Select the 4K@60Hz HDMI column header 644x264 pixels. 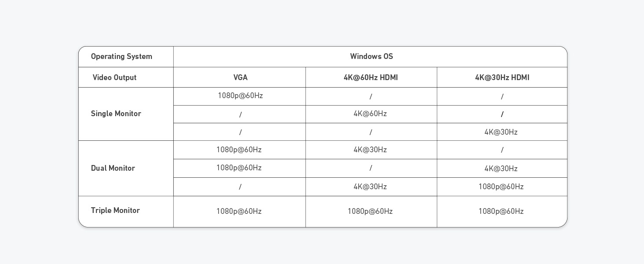(370, 77)
